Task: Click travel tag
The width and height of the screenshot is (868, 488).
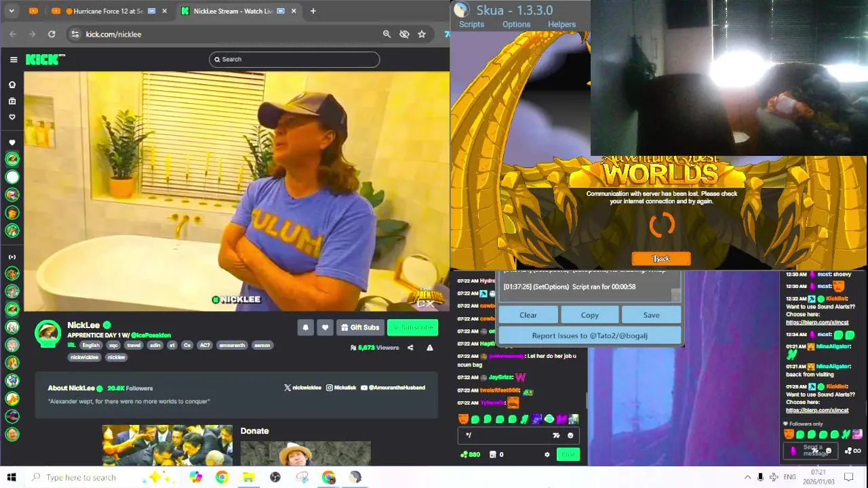Action: tap(134, 346)
